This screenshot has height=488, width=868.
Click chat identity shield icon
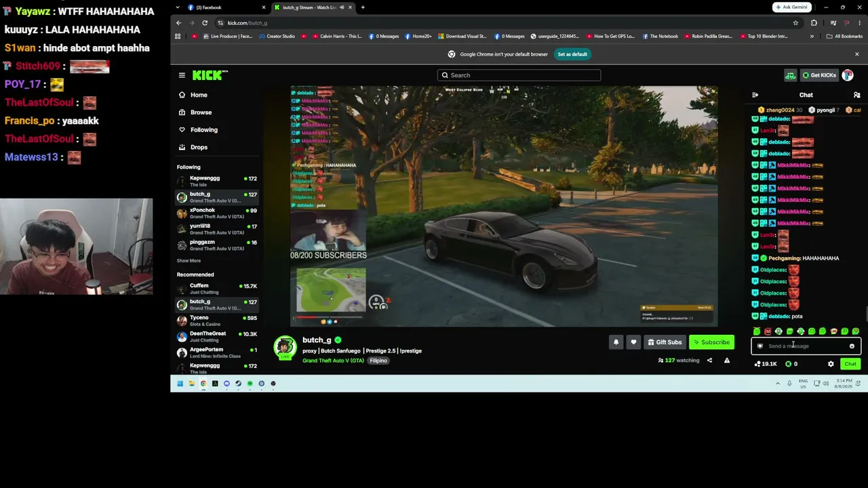click(x=760, y=346)
